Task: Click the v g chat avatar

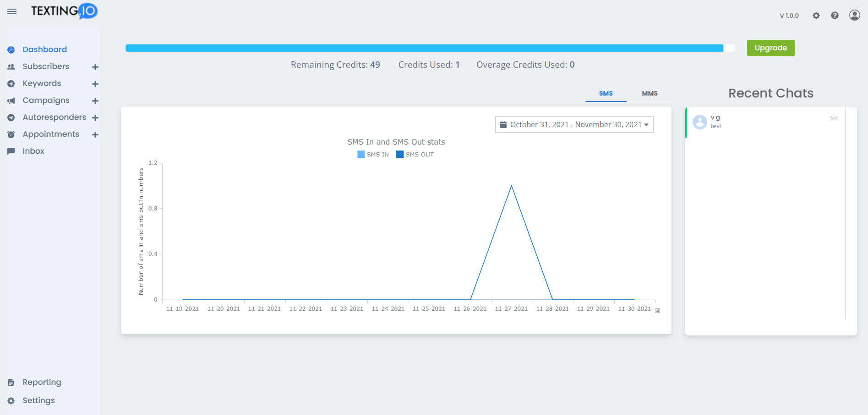Action: (x=699, y=122)
